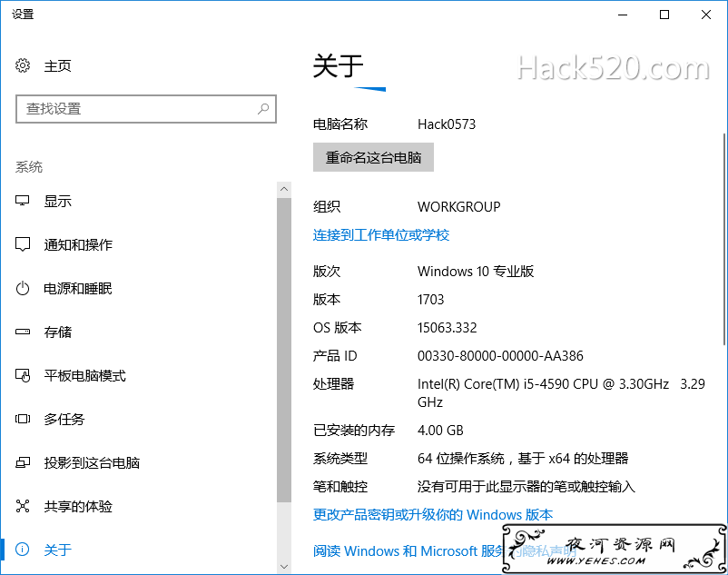Maximize the 设置 window
This screenshot has width=728, height=575.
pyautogui.click(x=664, y=15)
